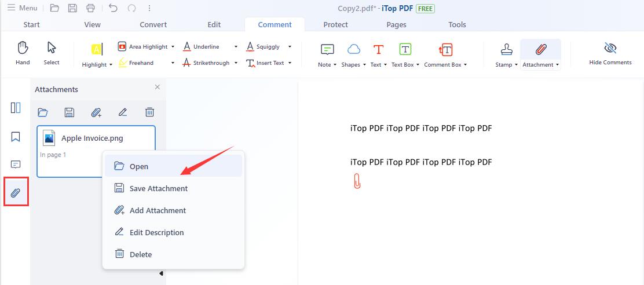Switch to the Protect tab

pyautogui.click(x=335, y=24)
